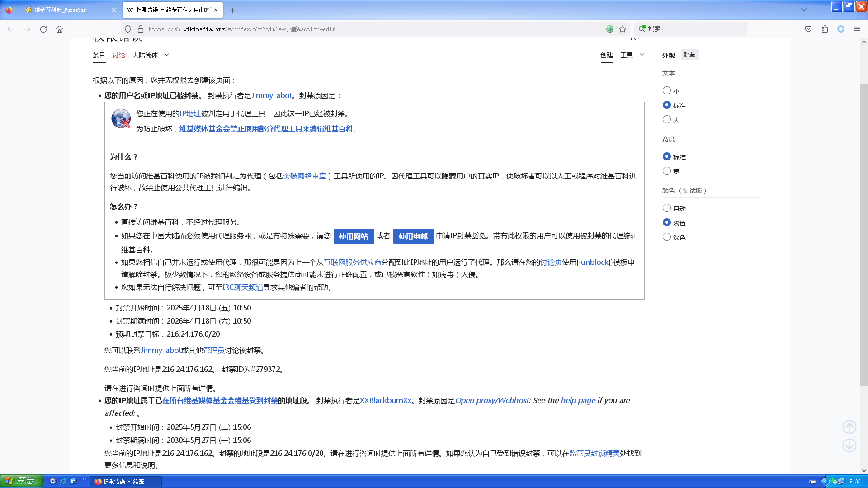The width and height of the screenshot is (868, 488).
Task: Click the scroll-to-top arrow circle
Action: tap(849, 427)
